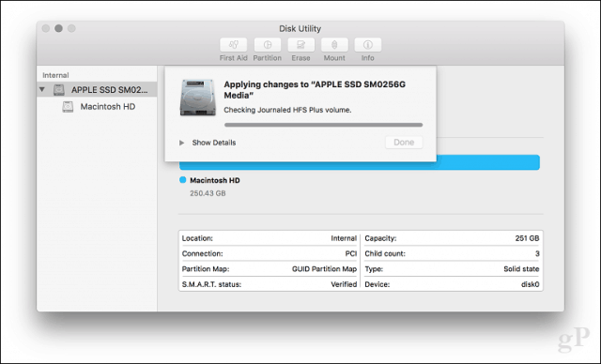Select the Erase toolbar icon
The image size is (601, 364).
click(x=300, y=45)
